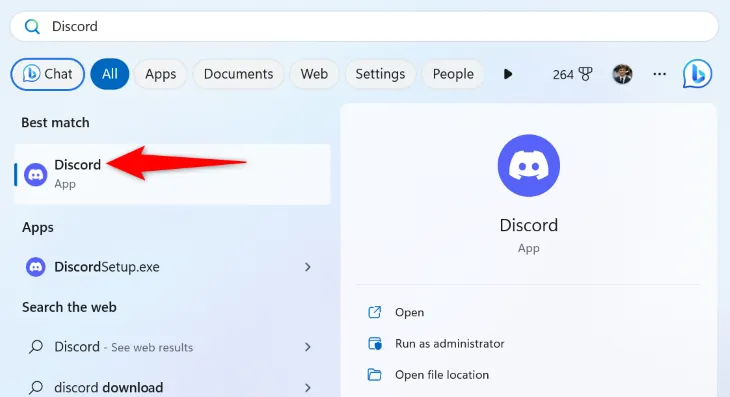
Task: Click the large Discord logo in details pane
Action: pyautogui.click(x=528, y=165)
